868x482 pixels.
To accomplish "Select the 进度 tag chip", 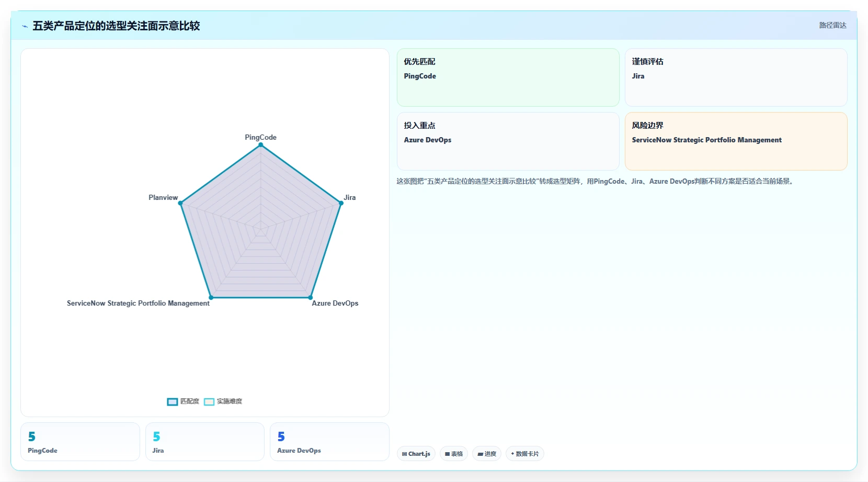I will (x=486, y=454).
